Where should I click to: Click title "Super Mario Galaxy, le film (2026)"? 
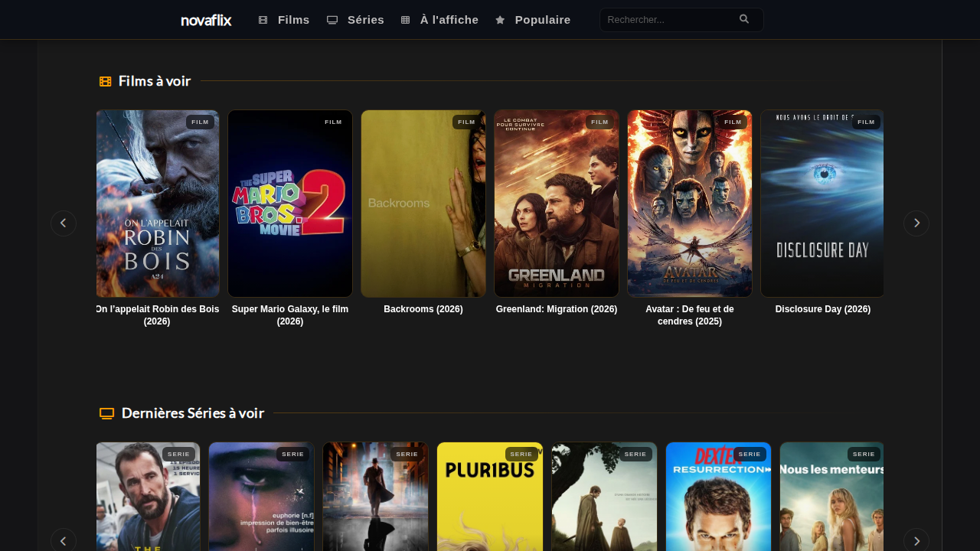[x=290, y=315]
